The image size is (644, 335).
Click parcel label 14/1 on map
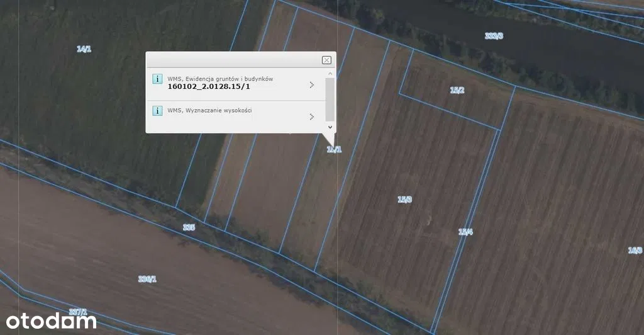(84, 48)
